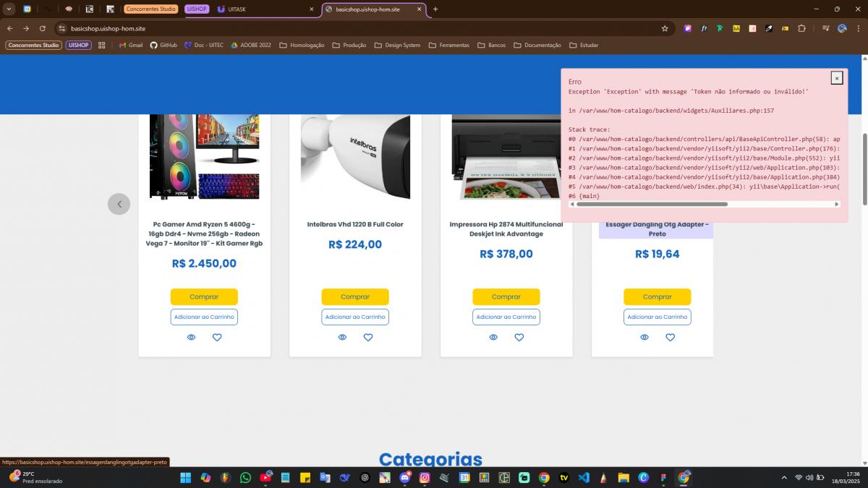Click the eye icon under Pc Gamer Amd Ryzen
Image resolution: width=868 pixels, height=488 pixels.
click(191, 338)
